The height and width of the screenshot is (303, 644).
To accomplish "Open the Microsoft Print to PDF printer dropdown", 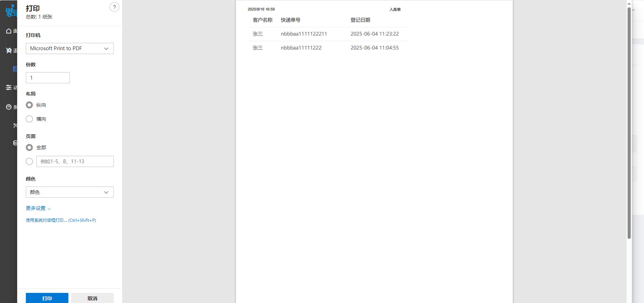I will 70,48.
